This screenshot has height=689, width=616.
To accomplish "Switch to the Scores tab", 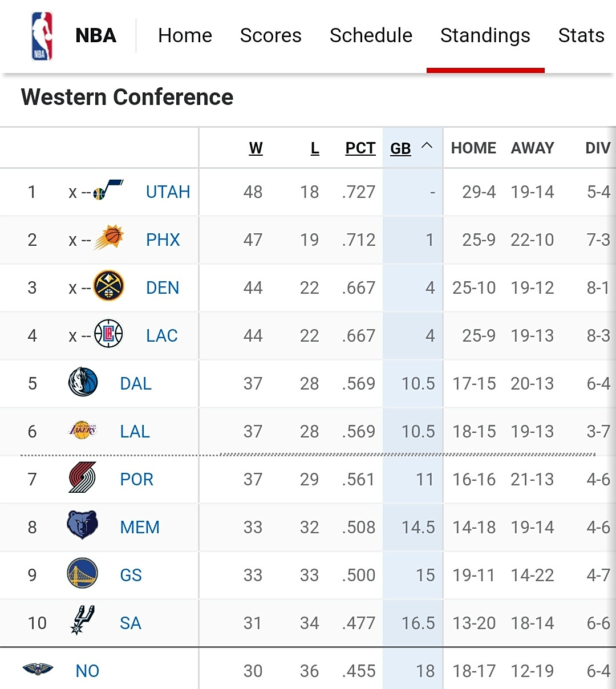I will pyautogui.click(x=270, y=35).
